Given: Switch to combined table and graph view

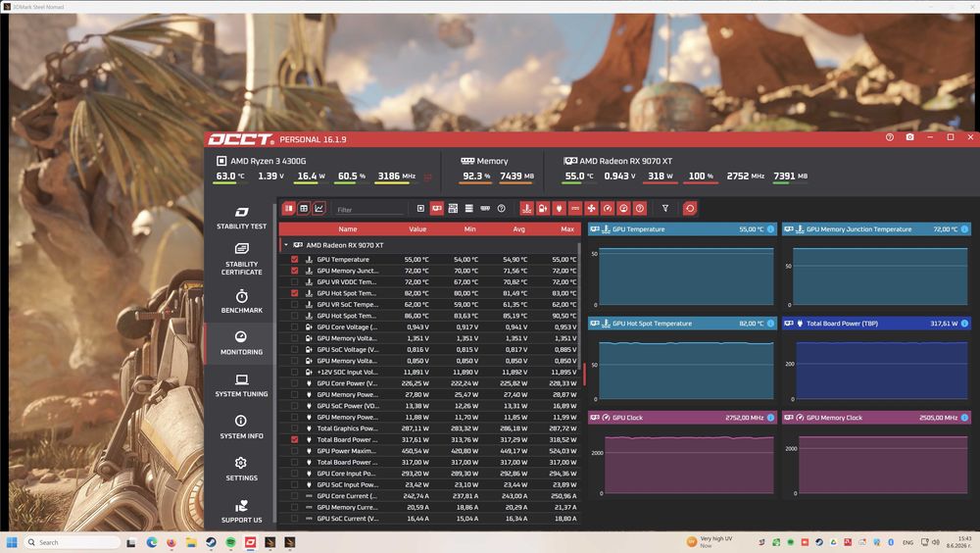Looking at the screenshot, I should click(x=289, y=208).
